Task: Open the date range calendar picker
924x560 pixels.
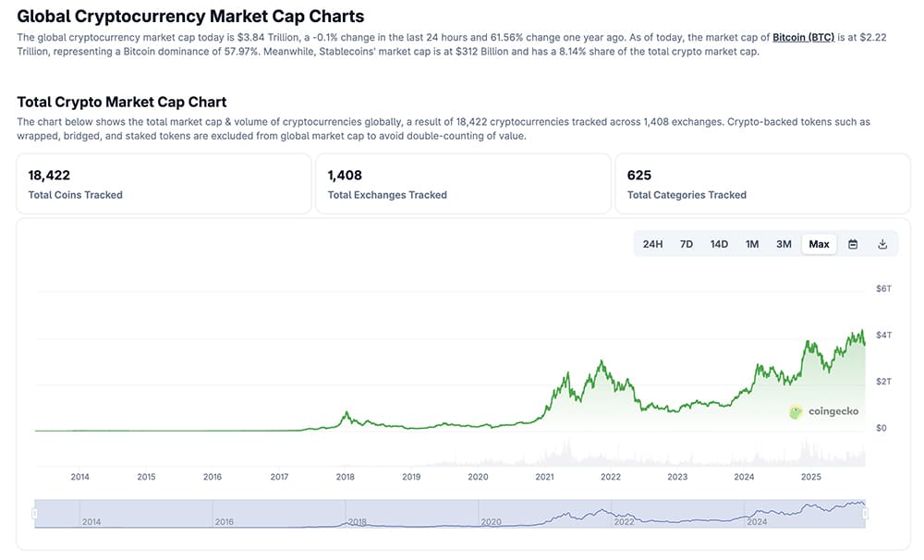Action: pos(851,243)
